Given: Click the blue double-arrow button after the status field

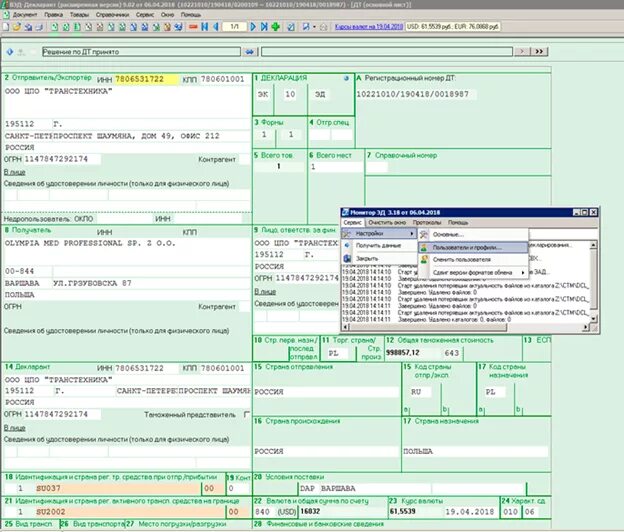Looking at the screenshot, I should click(x=250, y=52).
